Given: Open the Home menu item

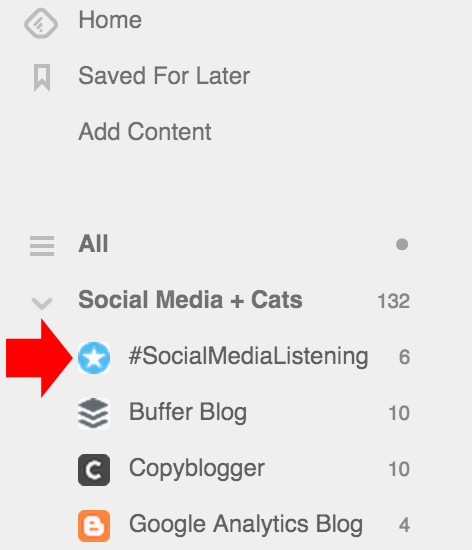Looking at the screenshot, I should tap(110, 20).
